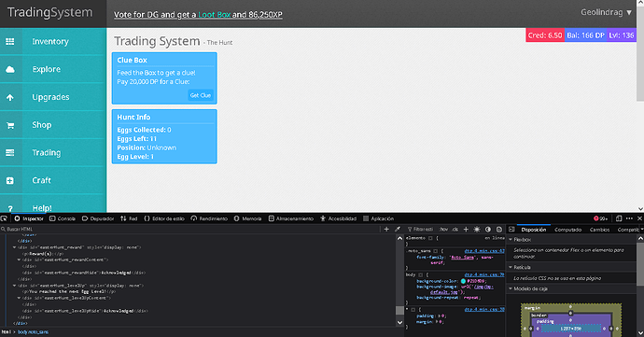Open responsive design mode icon
This screenshot has height=337, width=644.
(619, 218)
